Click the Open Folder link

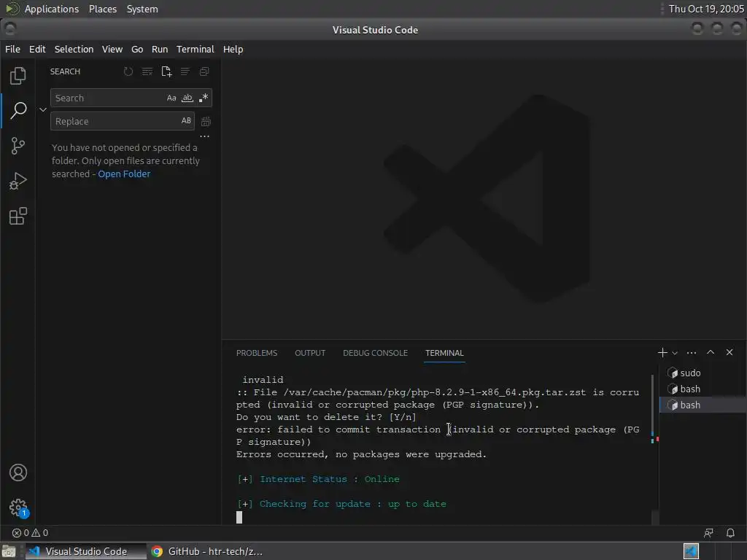(x=124, y=174)
